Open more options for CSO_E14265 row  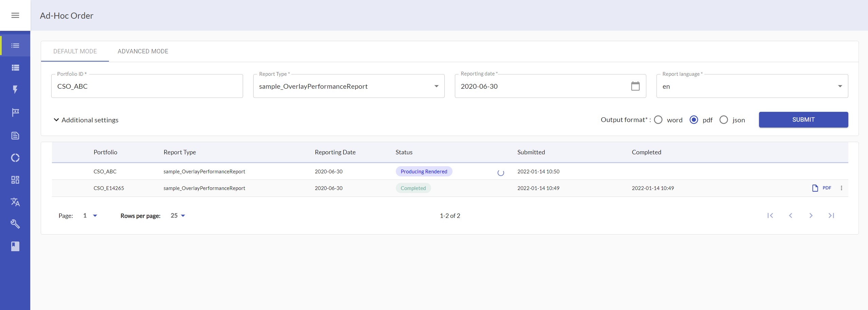pos(841,188)
